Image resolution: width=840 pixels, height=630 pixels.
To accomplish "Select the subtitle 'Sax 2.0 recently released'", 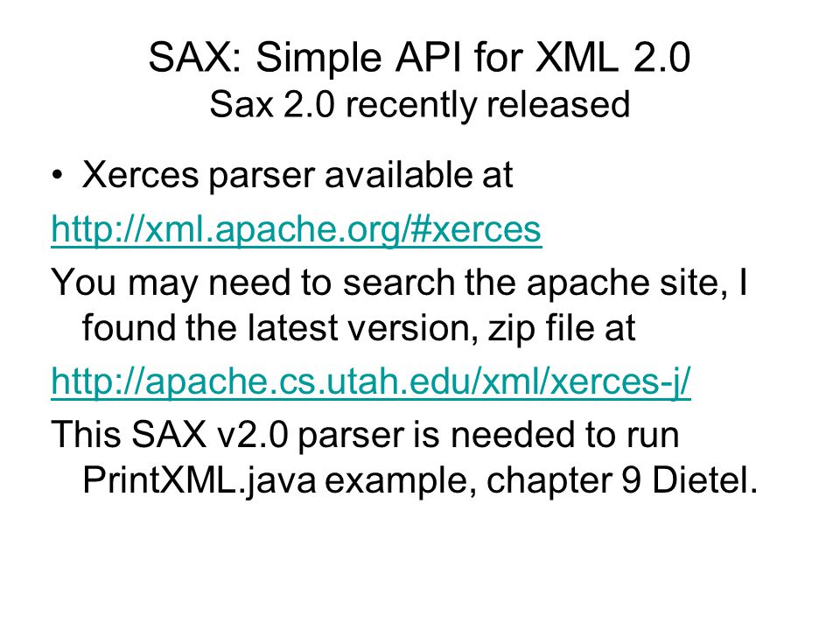I will click(419, 104).
